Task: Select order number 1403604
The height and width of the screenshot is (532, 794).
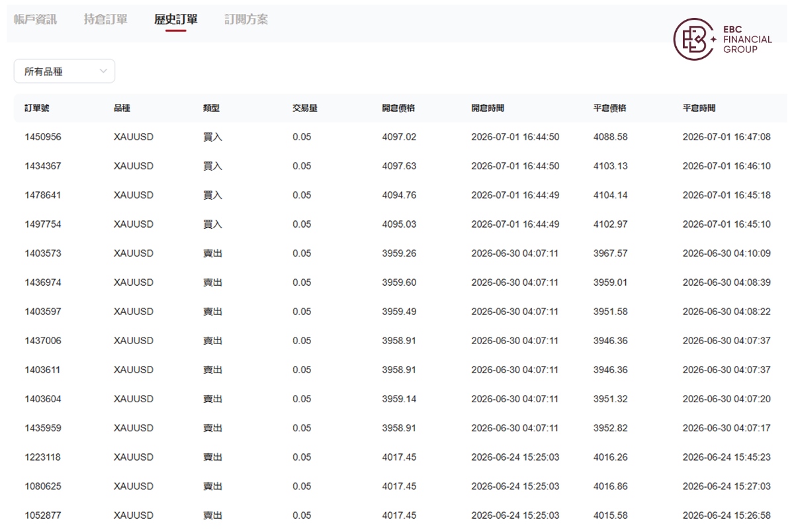Action: (43, 399)
